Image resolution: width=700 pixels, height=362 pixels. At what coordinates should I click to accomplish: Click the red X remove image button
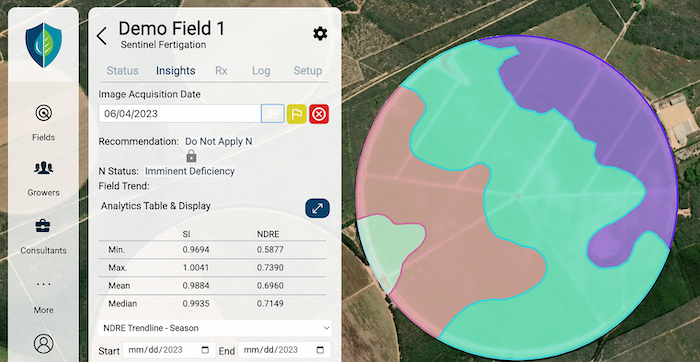[319, 114]
